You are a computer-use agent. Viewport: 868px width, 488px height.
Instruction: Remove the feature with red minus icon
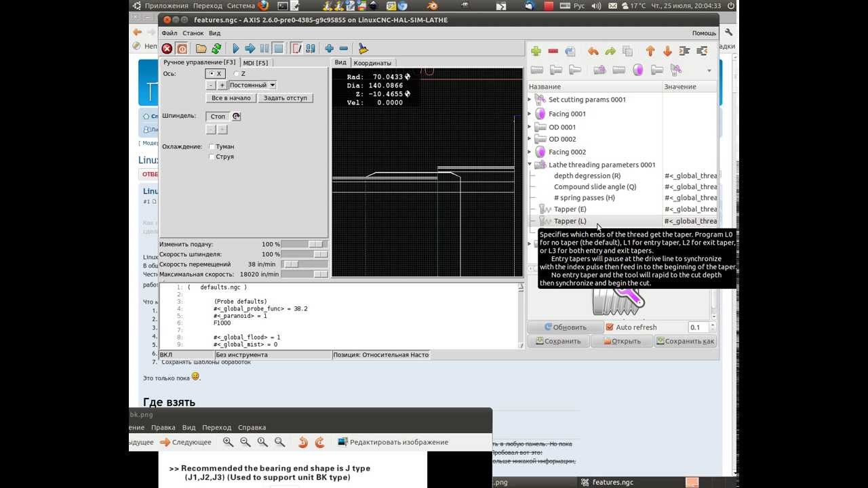[553, 52]
